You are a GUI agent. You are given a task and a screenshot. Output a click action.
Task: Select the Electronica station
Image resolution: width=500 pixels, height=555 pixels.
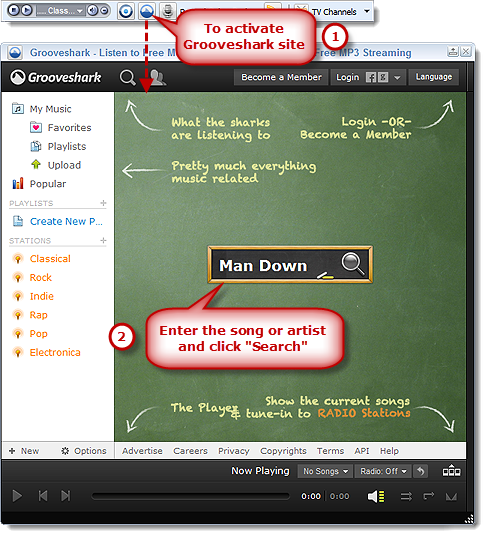(x=55, y=353)
